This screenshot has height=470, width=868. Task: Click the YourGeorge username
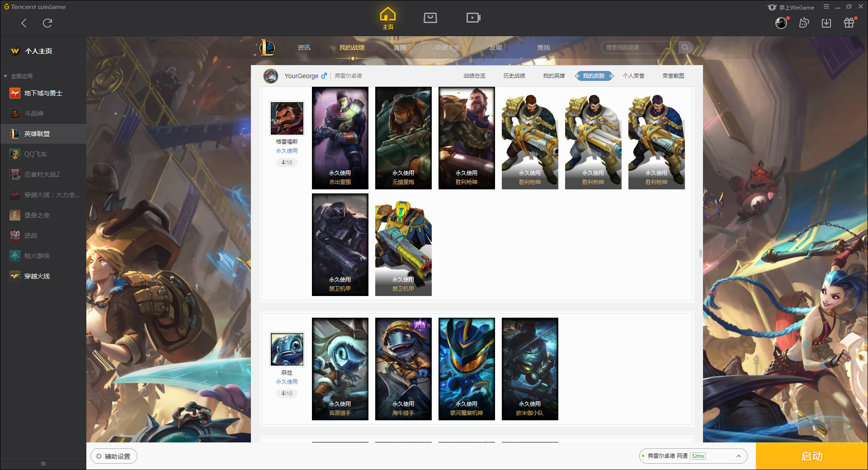click(x=301, y=76)
